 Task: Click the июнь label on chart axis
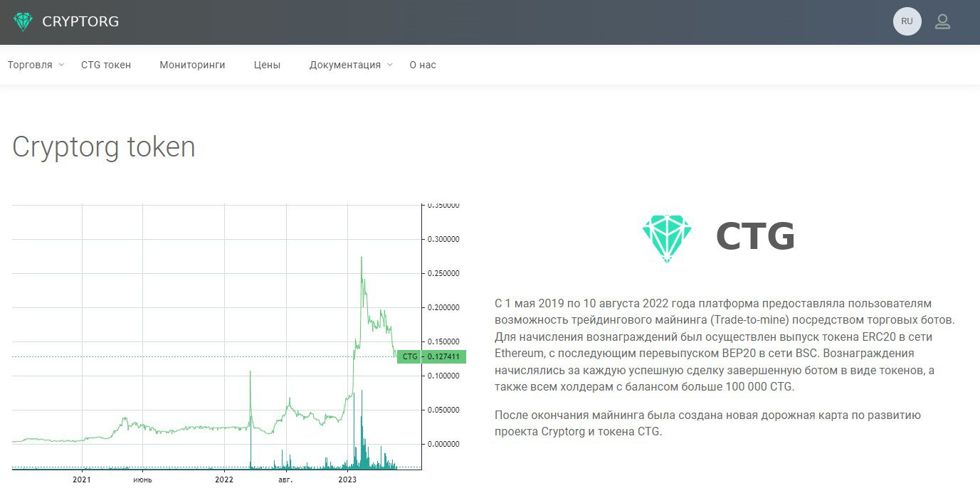pos(143,479)
